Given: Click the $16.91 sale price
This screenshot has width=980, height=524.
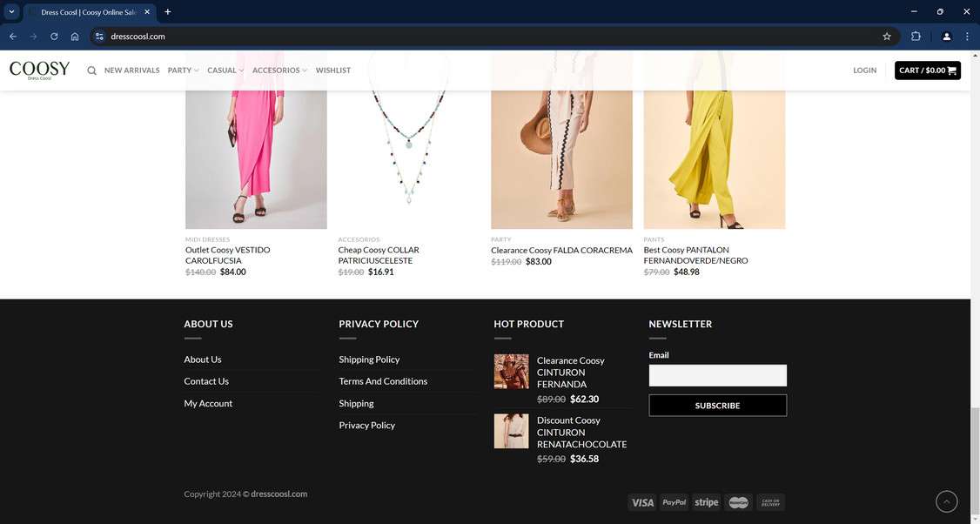Looking at the screenshot, I should click(x=381, y=272).
